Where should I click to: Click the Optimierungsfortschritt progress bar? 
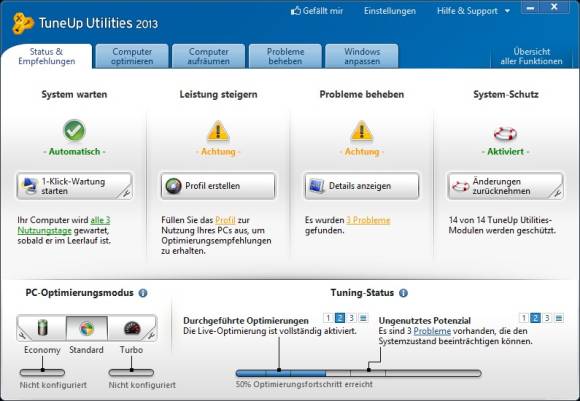pos(358,373)
